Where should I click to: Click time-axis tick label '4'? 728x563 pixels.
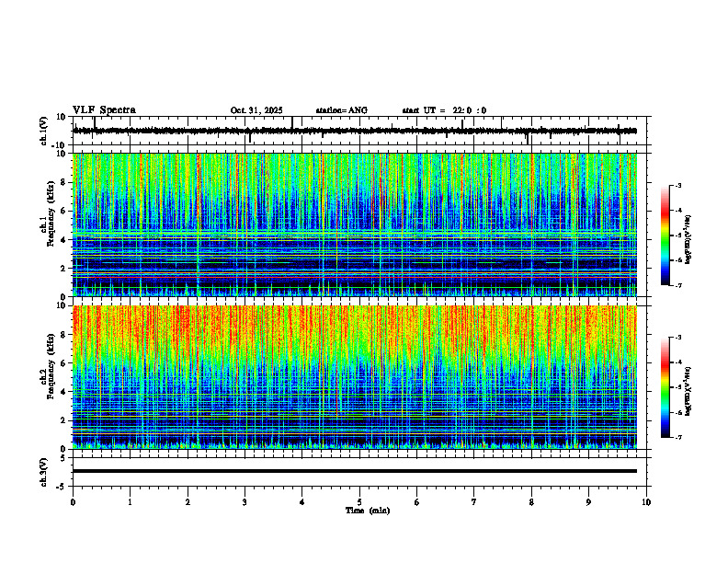302,502
